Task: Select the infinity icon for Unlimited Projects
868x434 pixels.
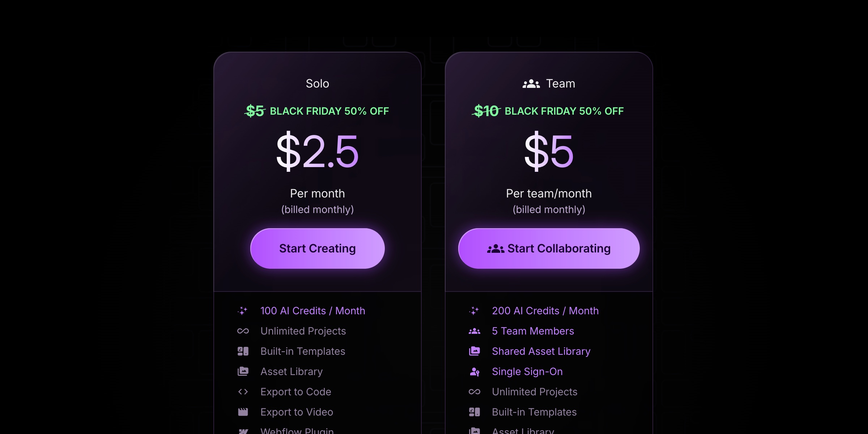Action: click(243, 331)
